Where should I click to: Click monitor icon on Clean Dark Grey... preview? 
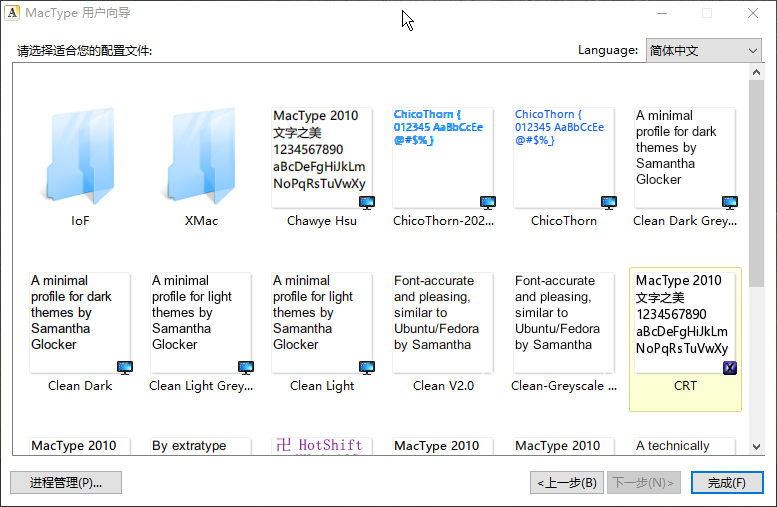[730, 202]
